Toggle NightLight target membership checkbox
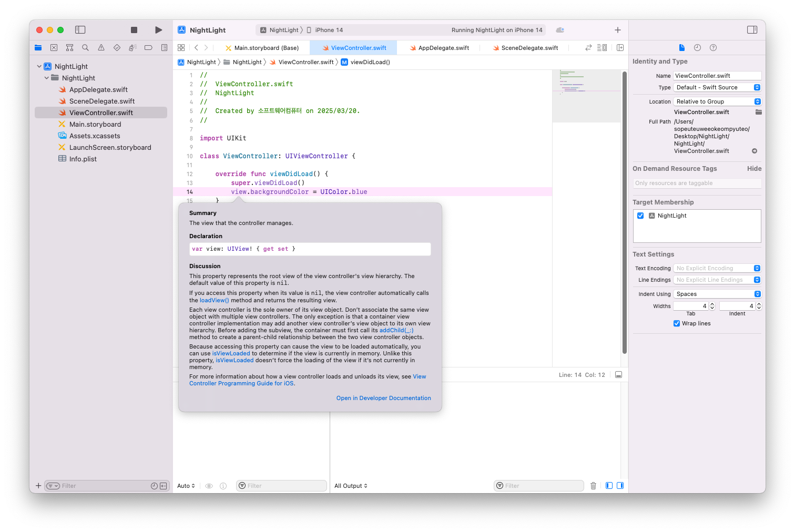The height and width of the screenshot is (532, 795). click(x=640, y=216)
